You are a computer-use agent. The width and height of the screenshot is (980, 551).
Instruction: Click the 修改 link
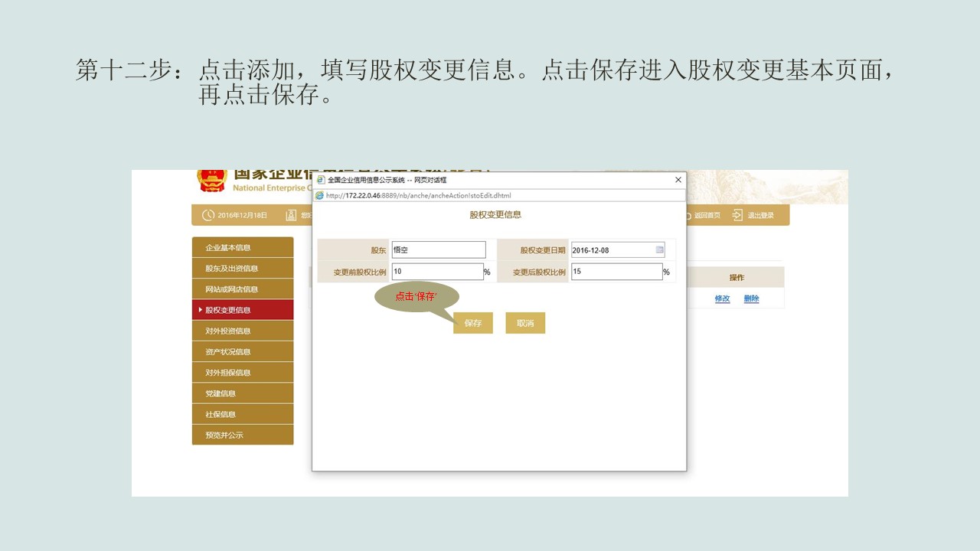[x=722, y=298]
